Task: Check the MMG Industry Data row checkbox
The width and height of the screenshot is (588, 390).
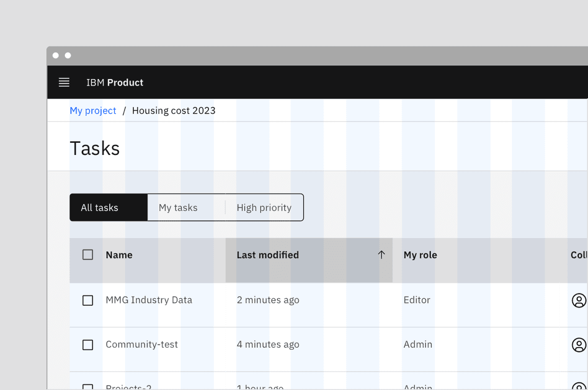Action: coord(88,300)
